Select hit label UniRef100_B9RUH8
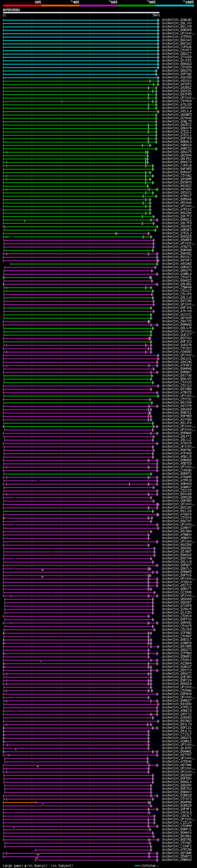Viewport: 197px width, 868px height. tap(177, 250)
